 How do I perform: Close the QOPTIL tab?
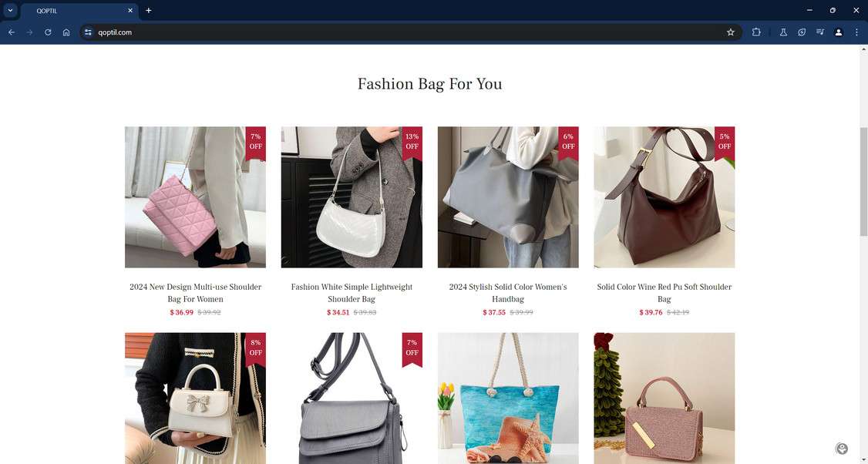130,11
